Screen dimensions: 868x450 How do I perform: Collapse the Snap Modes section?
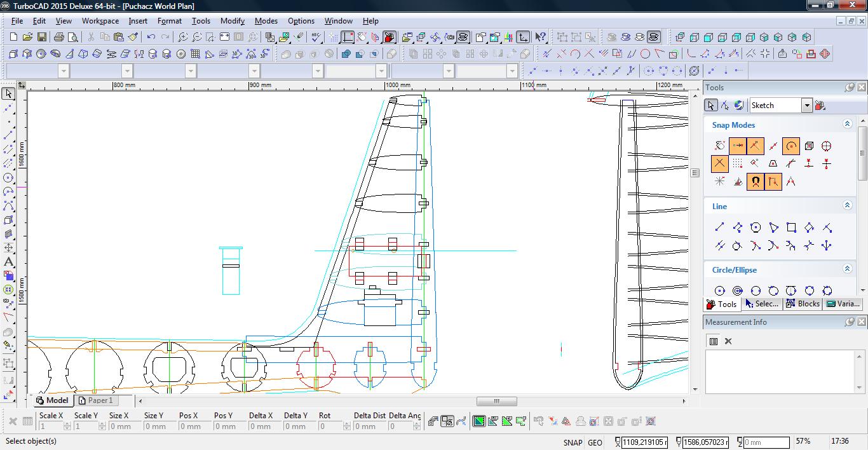847,125
